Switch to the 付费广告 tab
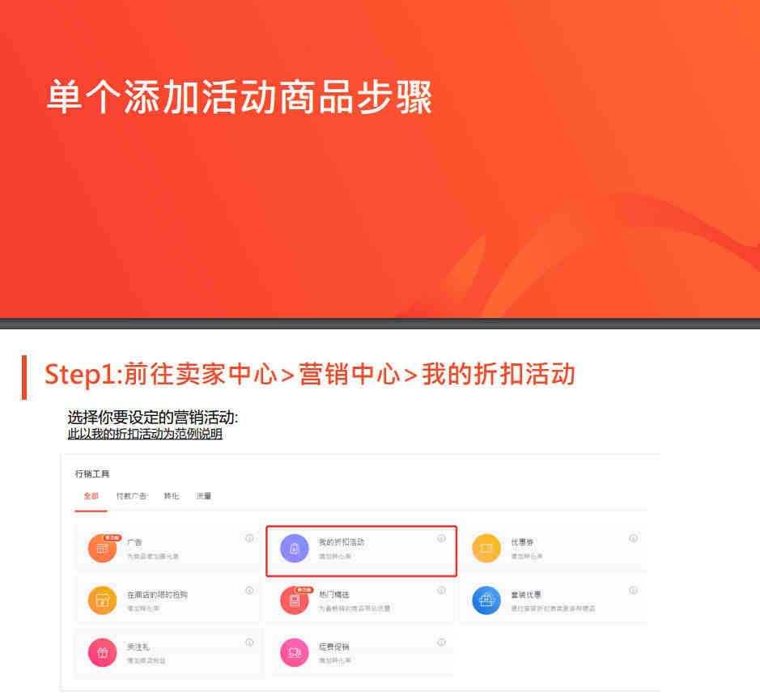 coord(131,496)
